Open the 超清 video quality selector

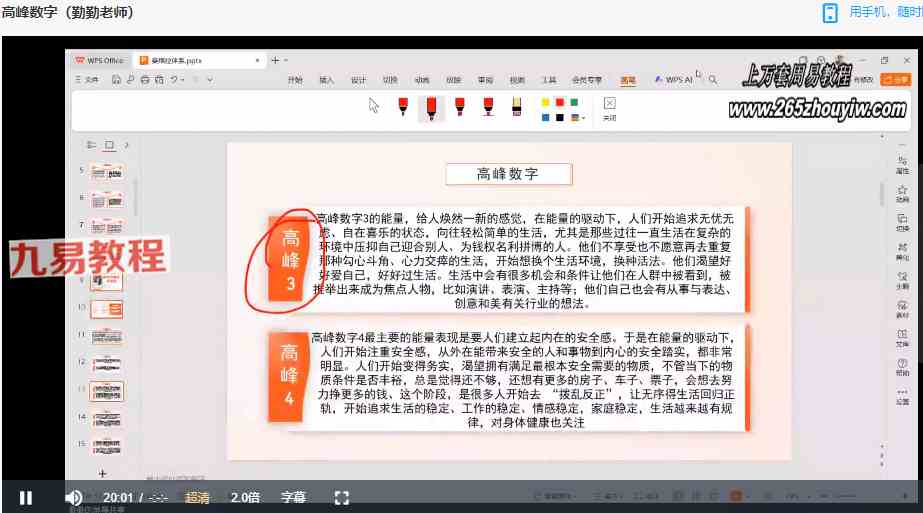197,497
